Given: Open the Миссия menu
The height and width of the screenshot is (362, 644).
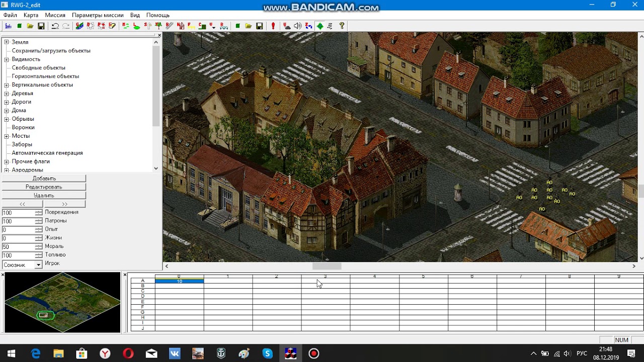Looking at the screenshot, I should coord(55,15).
